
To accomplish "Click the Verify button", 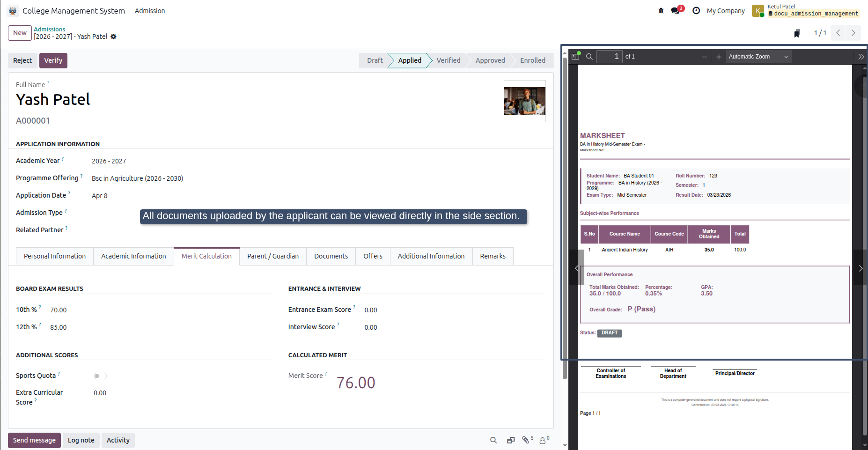I will (53, 60).
